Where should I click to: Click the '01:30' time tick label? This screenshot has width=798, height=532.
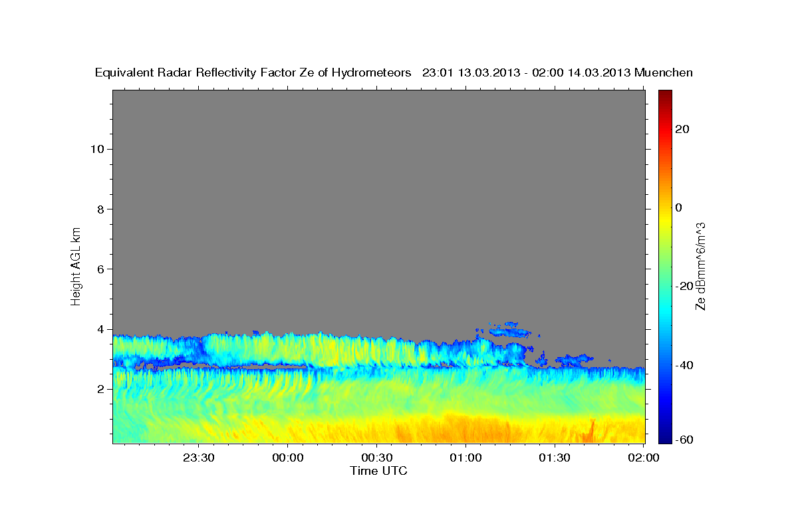[x=554, y=458]
